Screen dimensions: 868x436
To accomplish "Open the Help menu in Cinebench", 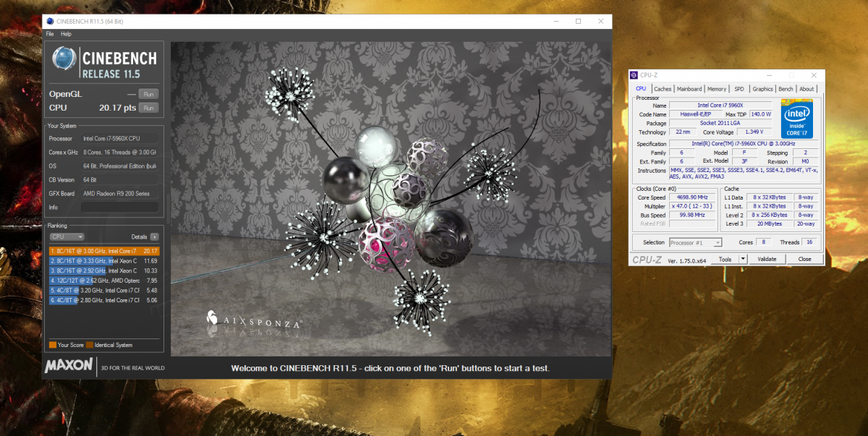I will (66, 34).
